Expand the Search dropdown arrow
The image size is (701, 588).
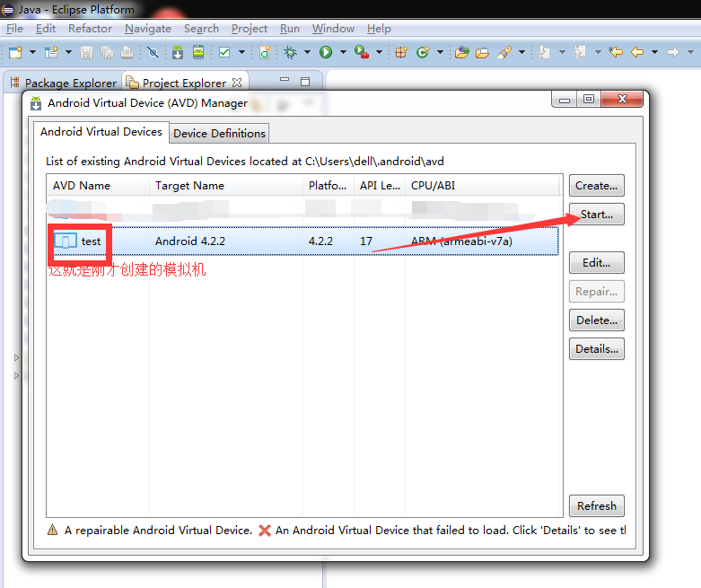(x=521, y=52)
